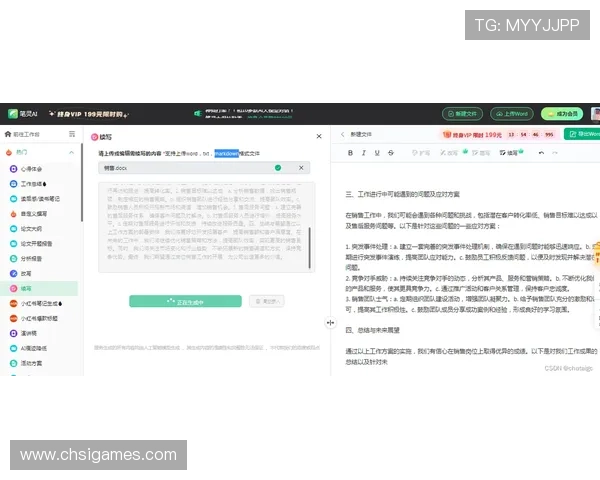Image resolution: width=600 pixels, height=480 pixels.
Task: Click inside the continuation content text area
Action: 205,227
